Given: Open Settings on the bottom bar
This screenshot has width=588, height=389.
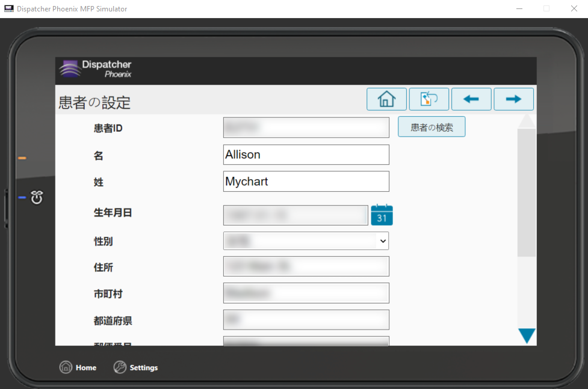Looking at the screenshot, I should (136, 367).
